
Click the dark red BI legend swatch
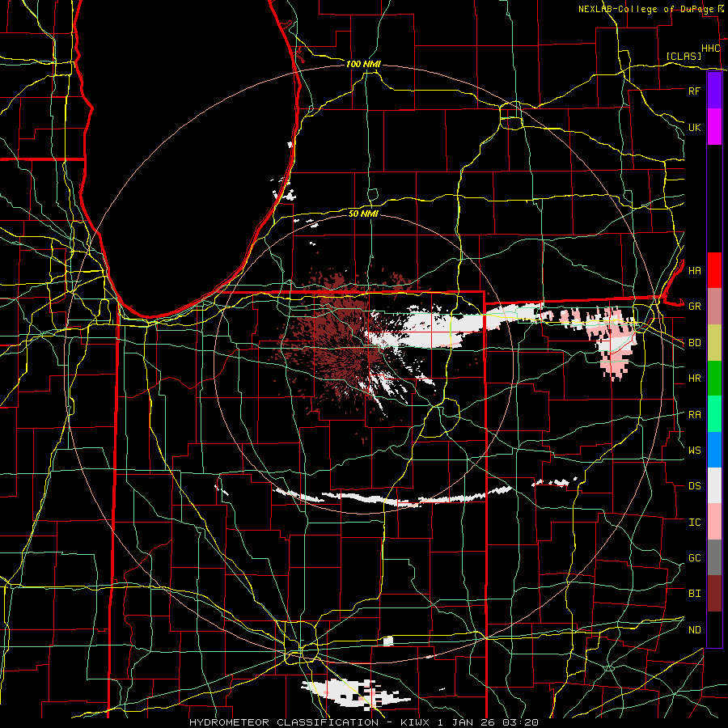point(714,594)
